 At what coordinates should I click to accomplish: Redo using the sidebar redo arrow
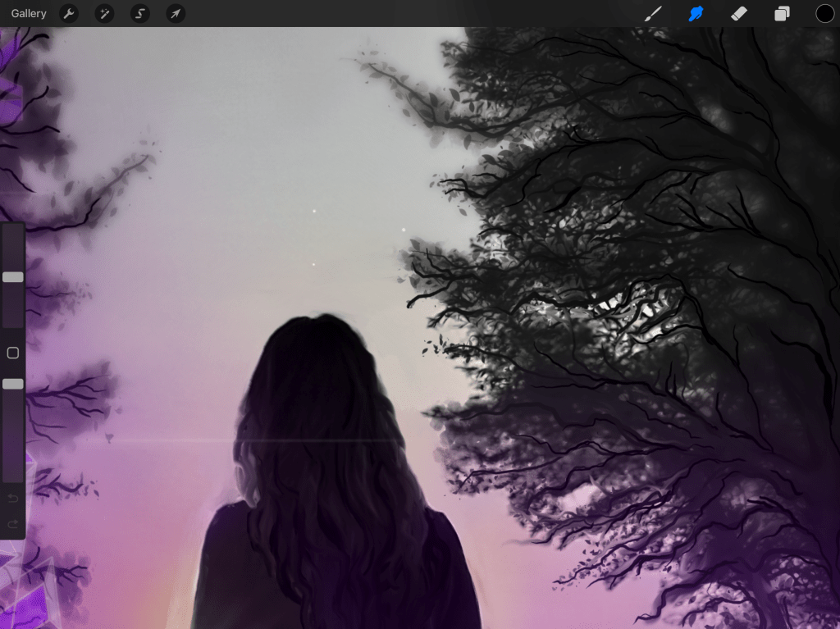click(x=13, y=523)
